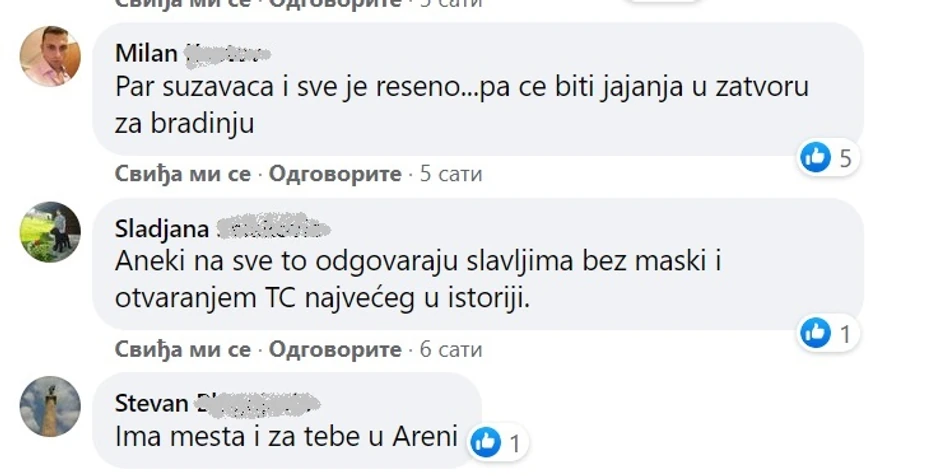Visit Milan's profile via his name
This screenshot has height=476, width=940.
pos(147,52)
